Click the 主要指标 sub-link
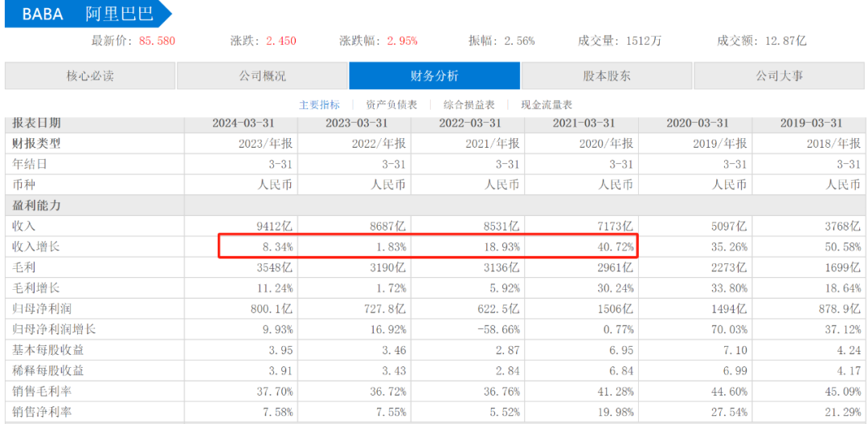Screen dimensions: 868x424 (319, 105)
